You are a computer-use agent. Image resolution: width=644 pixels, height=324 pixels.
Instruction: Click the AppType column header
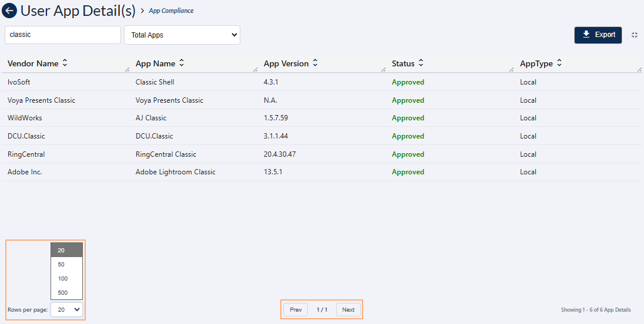(536, 63)
